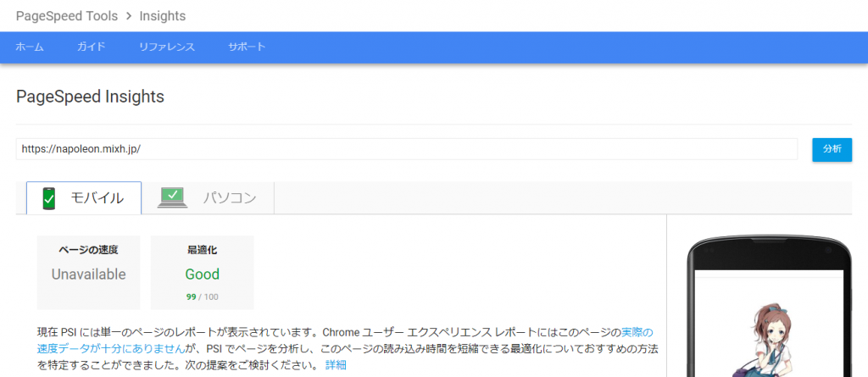
Task: Open the ホーム menu item
Action: 30,47
